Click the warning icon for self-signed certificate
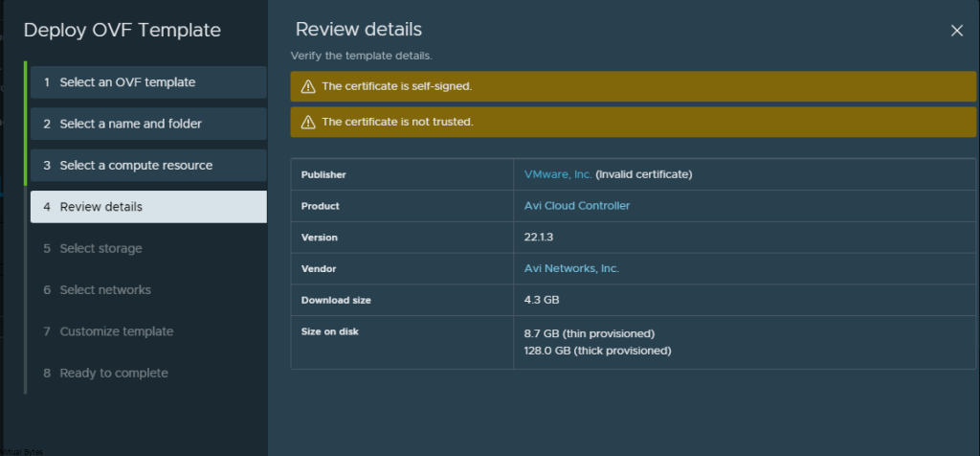 tap(308, 86)
